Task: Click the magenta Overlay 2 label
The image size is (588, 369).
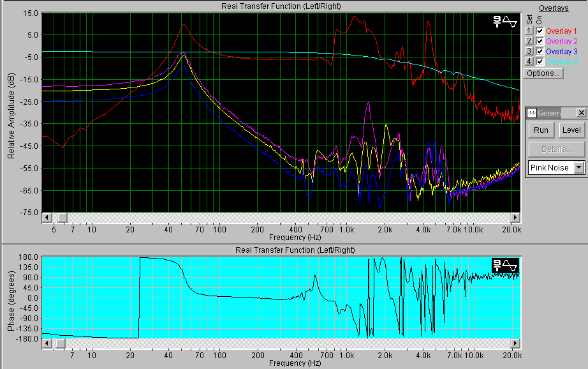Action: coord(561,41)
